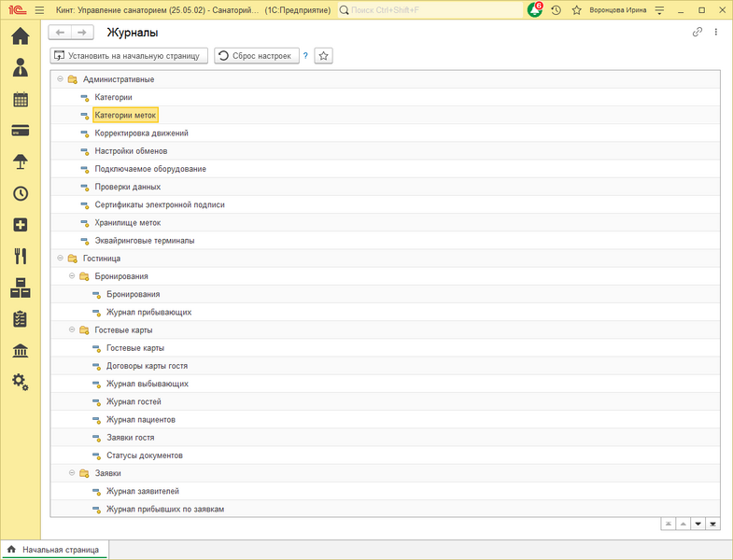733x560 pixels.
Task: Click the search field Поиск Ctrl+Shift+F
Action: [430, 10]
